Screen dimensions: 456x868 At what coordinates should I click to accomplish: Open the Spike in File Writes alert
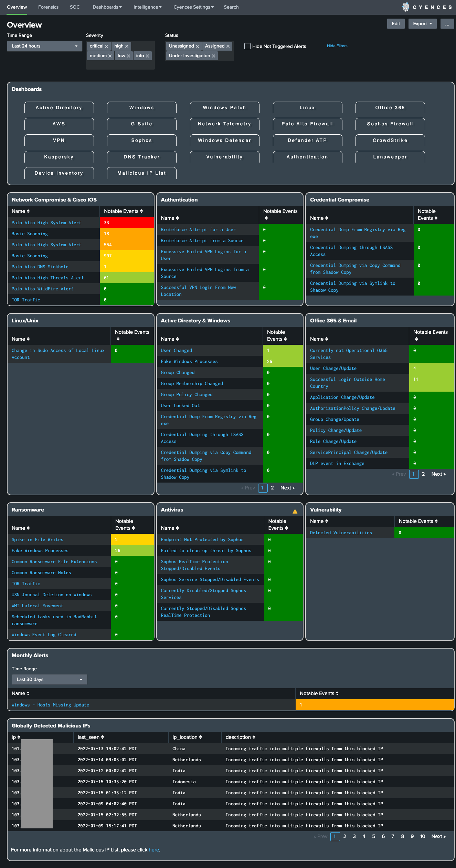coord(38,539)
